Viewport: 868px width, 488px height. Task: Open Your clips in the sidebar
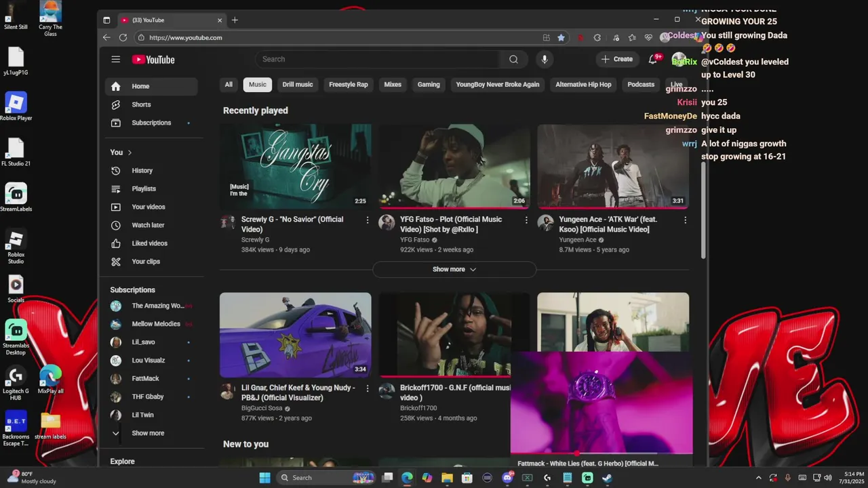pyautogui.click(x=151, y=262)
